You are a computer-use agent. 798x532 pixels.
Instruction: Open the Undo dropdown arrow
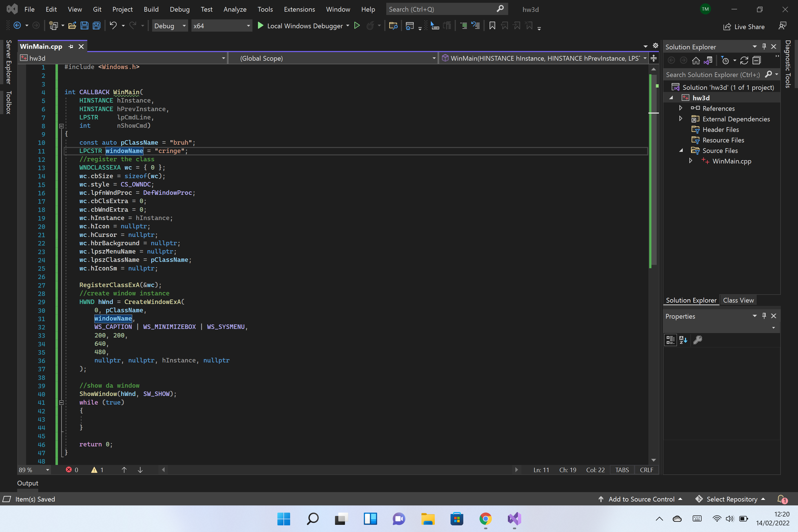click(122, 25)
